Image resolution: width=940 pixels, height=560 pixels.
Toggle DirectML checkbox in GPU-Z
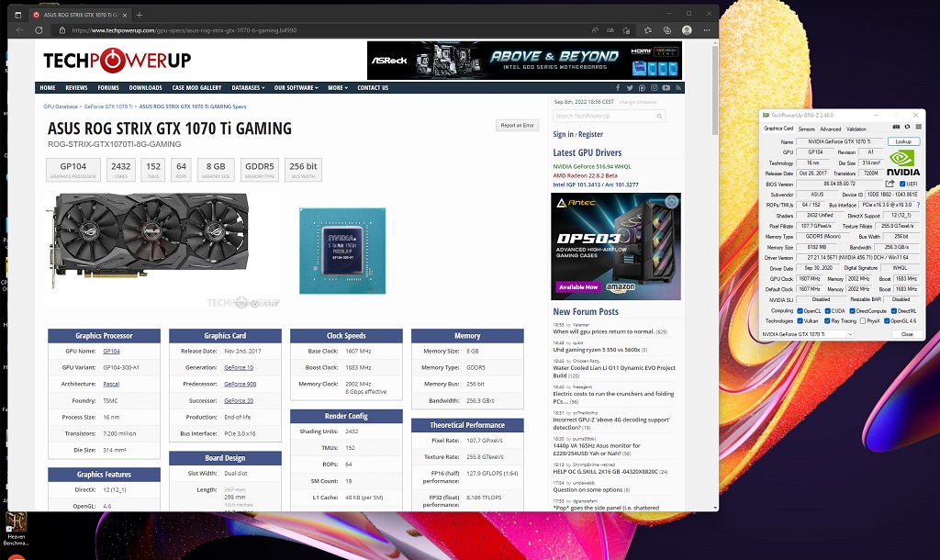click(x=894, y=311)
